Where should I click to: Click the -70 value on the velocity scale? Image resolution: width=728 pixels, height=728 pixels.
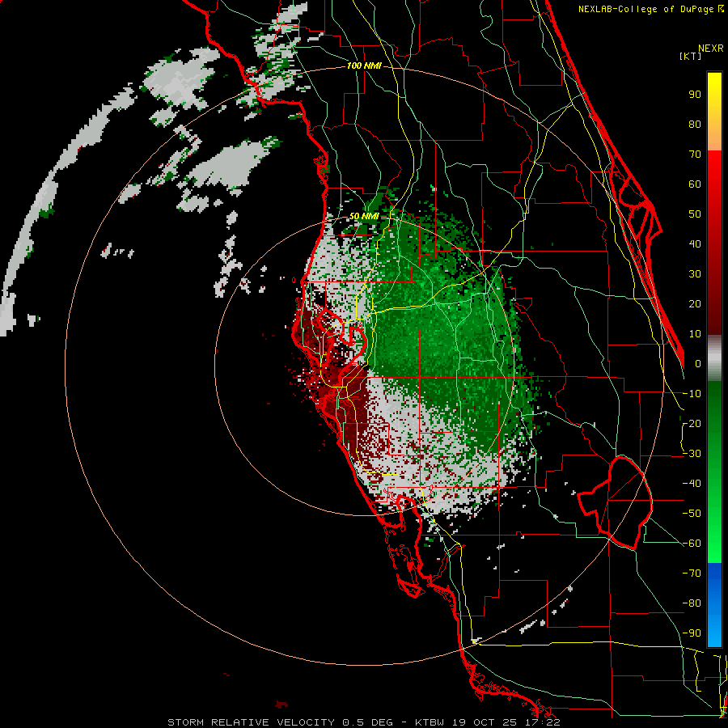[692, 573]
